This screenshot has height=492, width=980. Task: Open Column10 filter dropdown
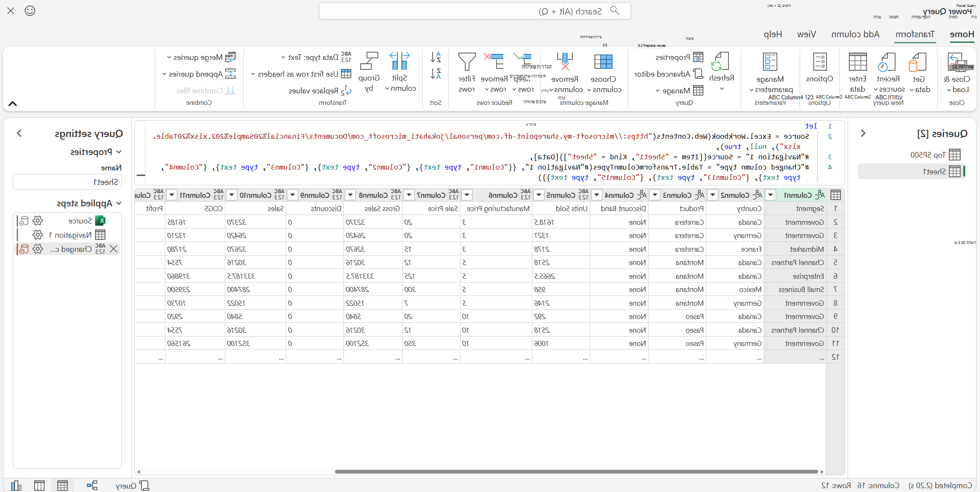pyautogui.click(x=232, y=195)
